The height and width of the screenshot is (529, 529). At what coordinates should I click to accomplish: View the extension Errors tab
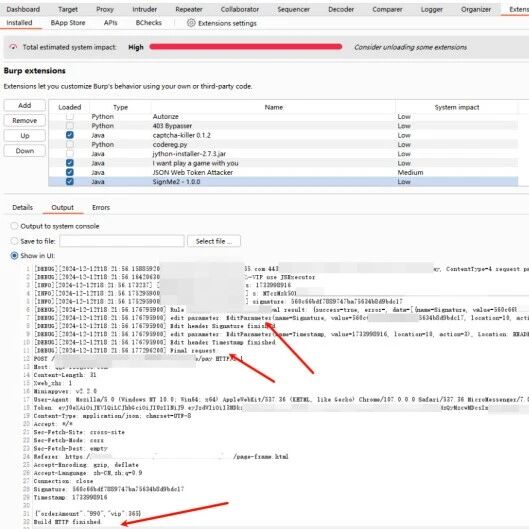click(101, 207)
